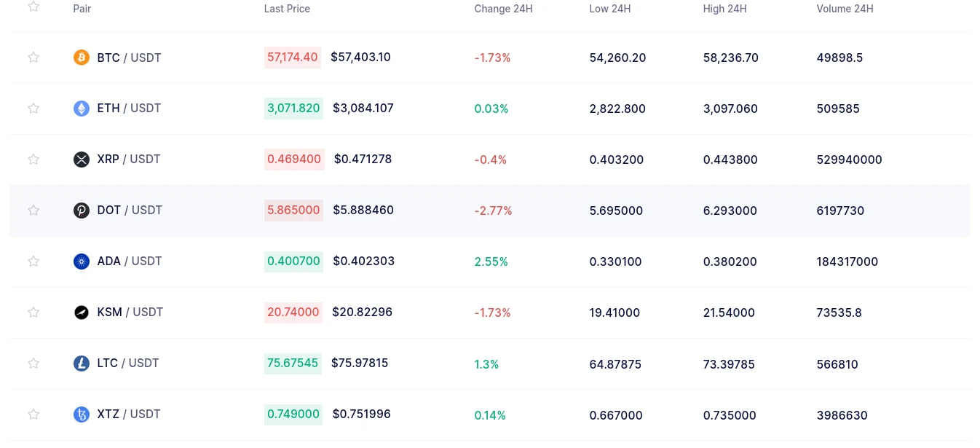Click the Kusama KSM coin icon

[x=82, y=313]
